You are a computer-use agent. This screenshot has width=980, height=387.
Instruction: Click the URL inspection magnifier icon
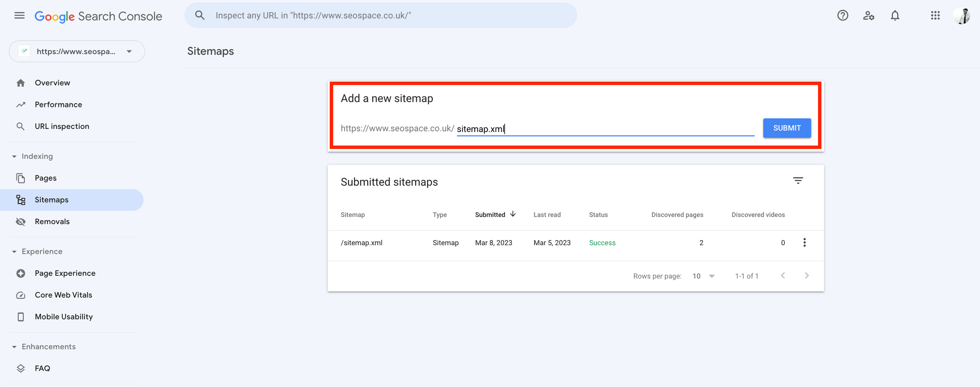coord(21,126)
